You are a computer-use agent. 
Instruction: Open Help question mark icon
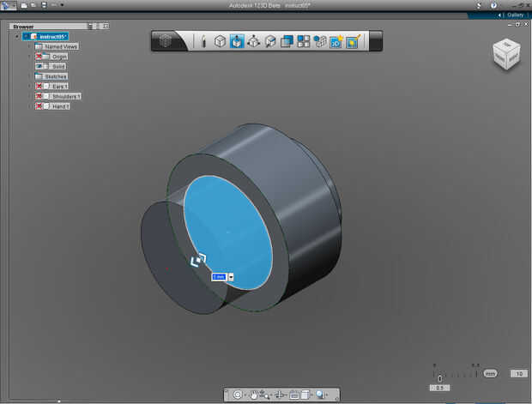[493, 5]
